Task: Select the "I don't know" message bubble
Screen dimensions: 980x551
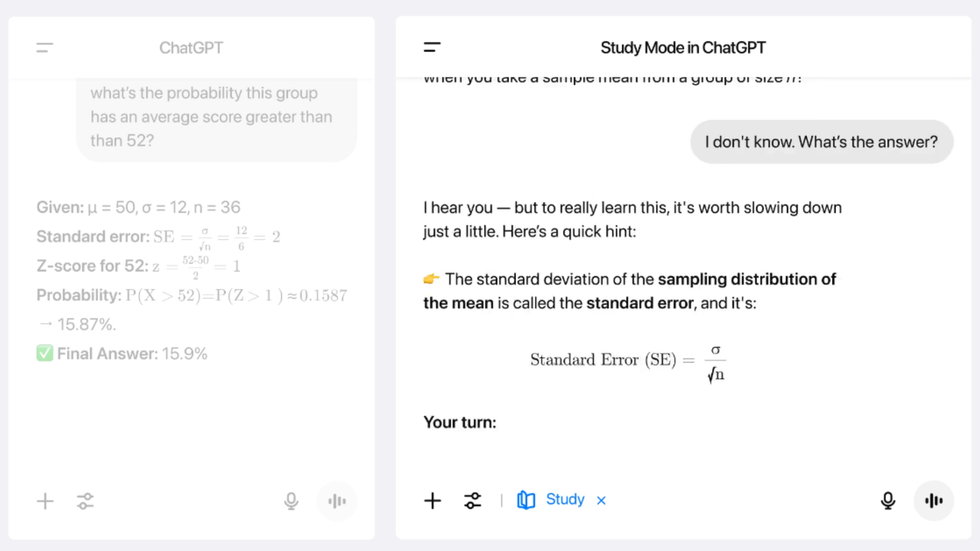Action: [x=821, y=142]
